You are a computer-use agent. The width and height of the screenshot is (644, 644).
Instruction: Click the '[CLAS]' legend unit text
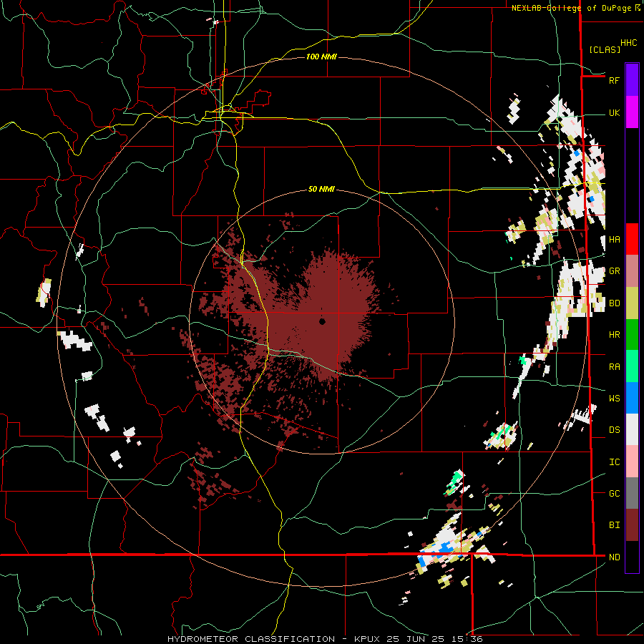605,49
